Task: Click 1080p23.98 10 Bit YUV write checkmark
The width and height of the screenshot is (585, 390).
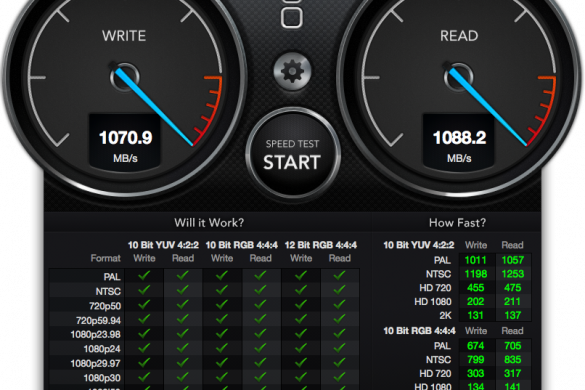Action: click(x=144, y=333)
